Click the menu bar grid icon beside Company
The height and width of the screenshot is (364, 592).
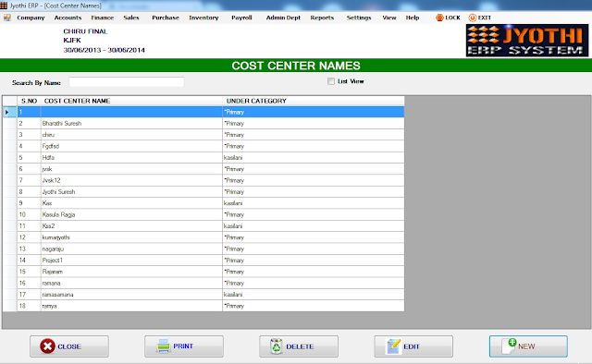click(x=7, y=18)
